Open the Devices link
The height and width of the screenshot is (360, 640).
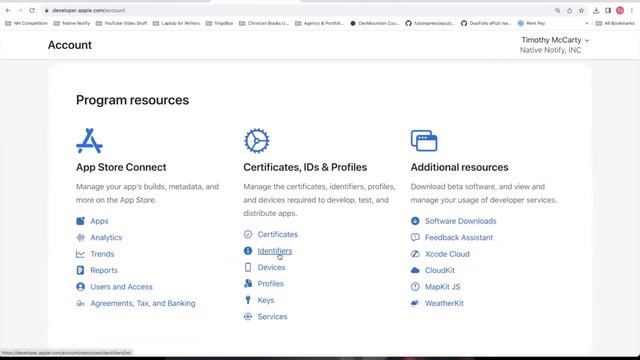pyautogui.click(x=271, y=267)
